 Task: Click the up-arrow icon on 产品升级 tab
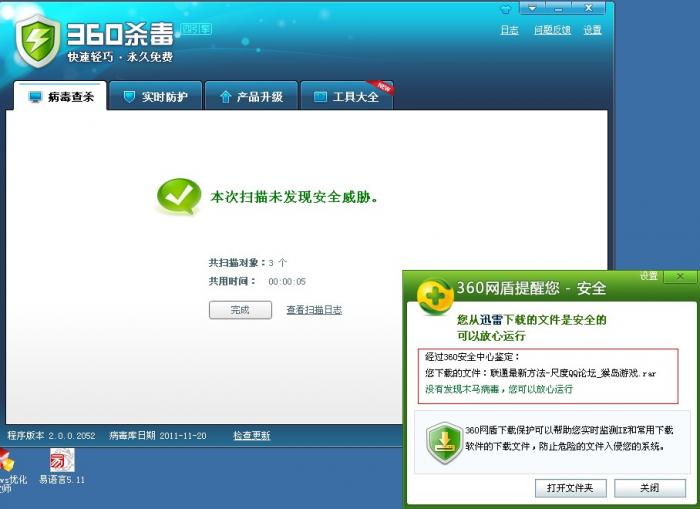pyautogui.click(x=225, y=96)
